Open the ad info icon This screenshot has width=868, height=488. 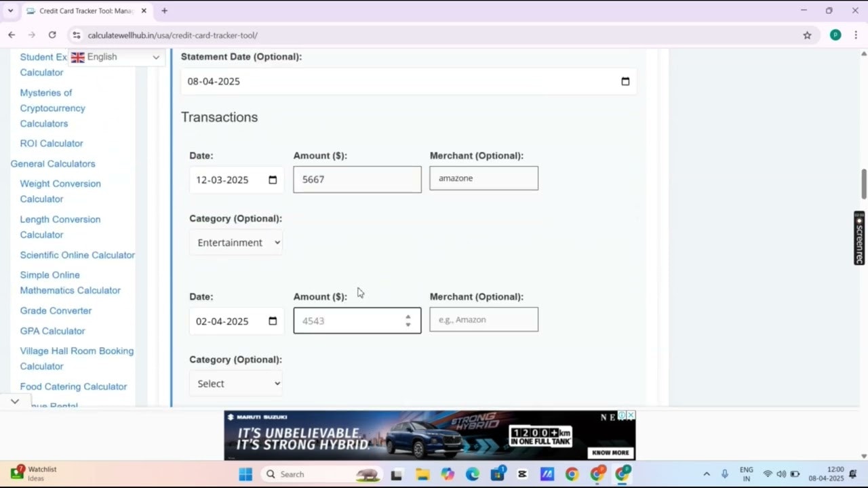622,415
